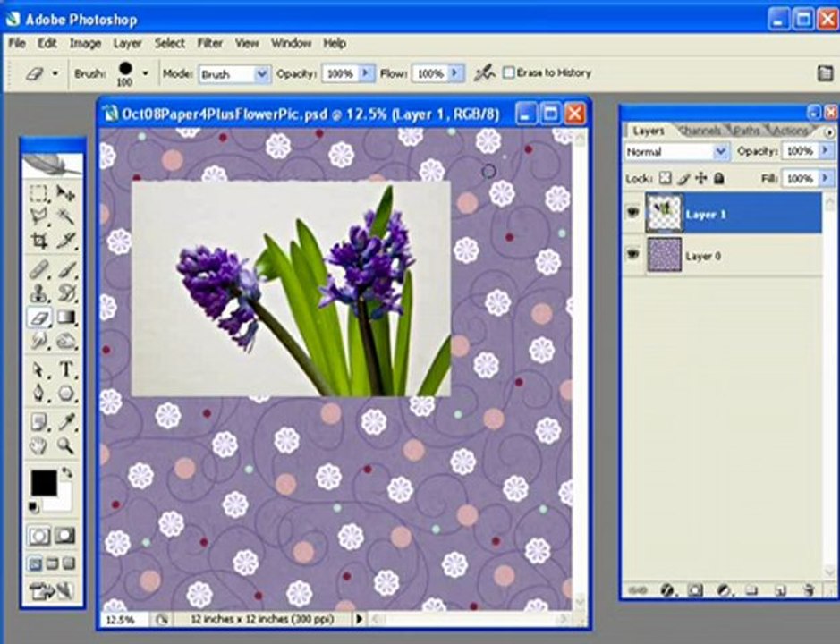Select the Magic Wand tool

(66, 216)
